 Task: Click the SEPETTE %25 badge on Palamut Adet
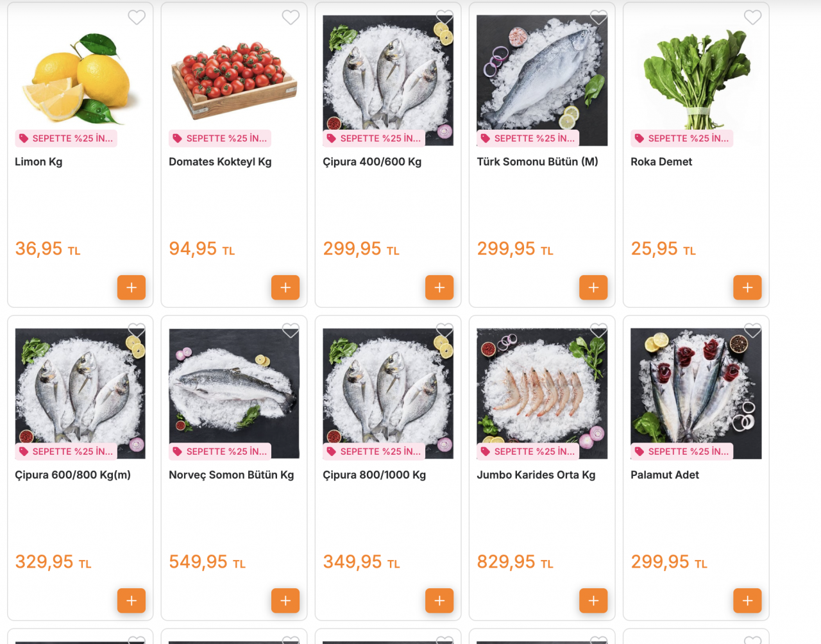[681, 451]
